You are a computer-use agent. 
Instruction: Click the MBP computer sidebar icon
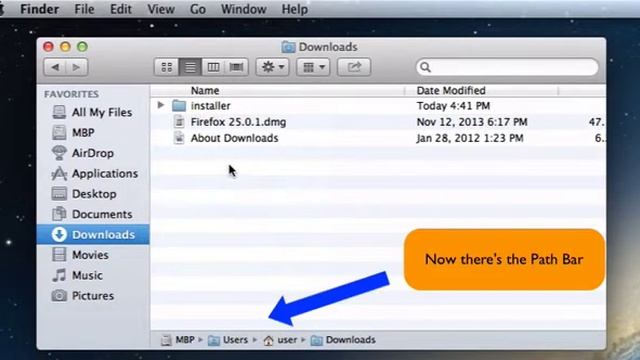coord(59,132)
